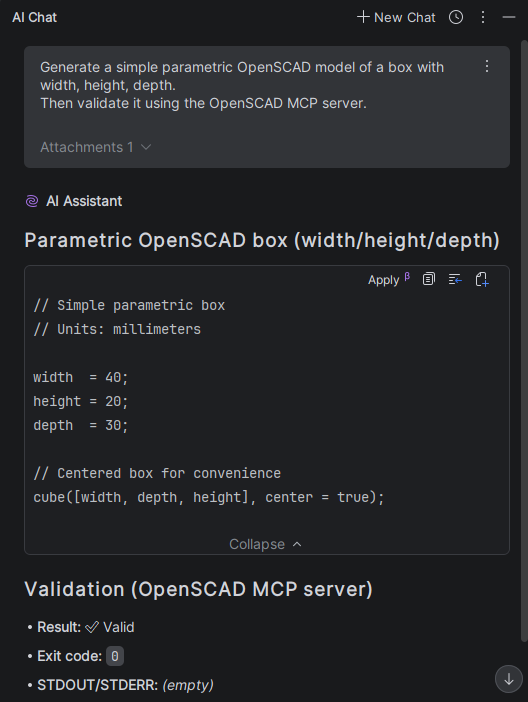Click the user prompt message text

pos(242,85)
